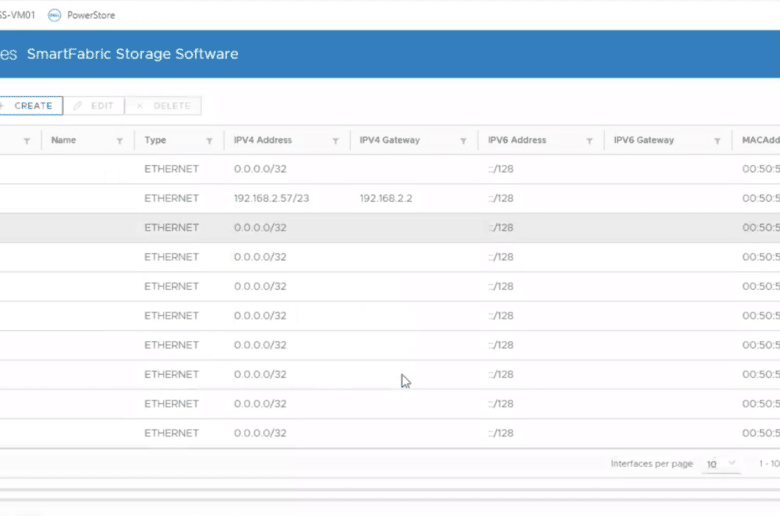Click the Interfaces per page label
The width and height of the screenshot is (780, 516).
coord(652,463)
